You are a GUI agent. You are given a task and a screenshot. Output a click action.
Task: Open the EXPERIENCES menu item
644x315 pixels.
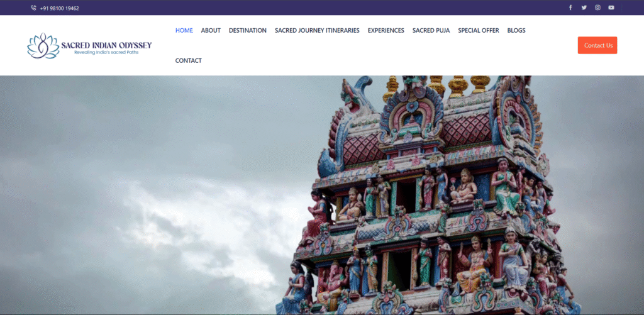(x=386, y=30)
